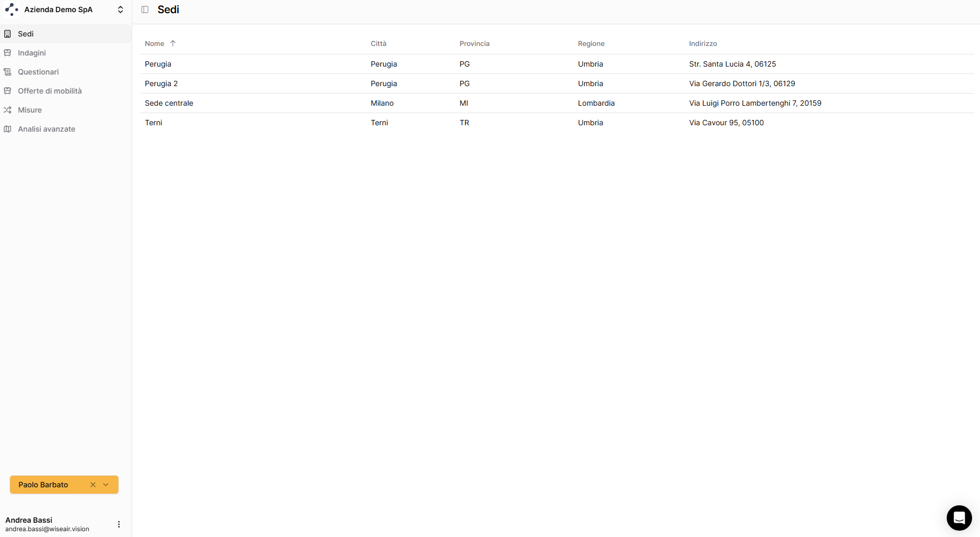Click the Andrea Bassi user name
The width and height of the screenshot is (980, 537).
pos(29,520)
